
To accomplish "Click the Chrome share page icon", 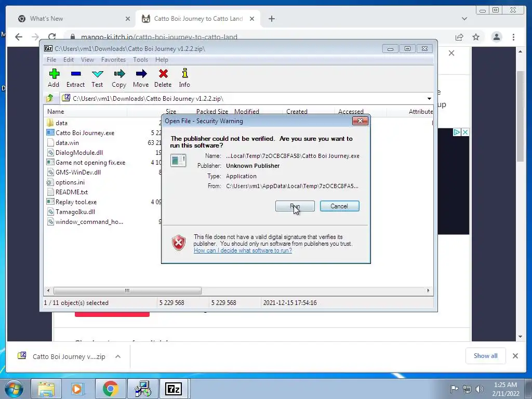I will pos(459,37).
